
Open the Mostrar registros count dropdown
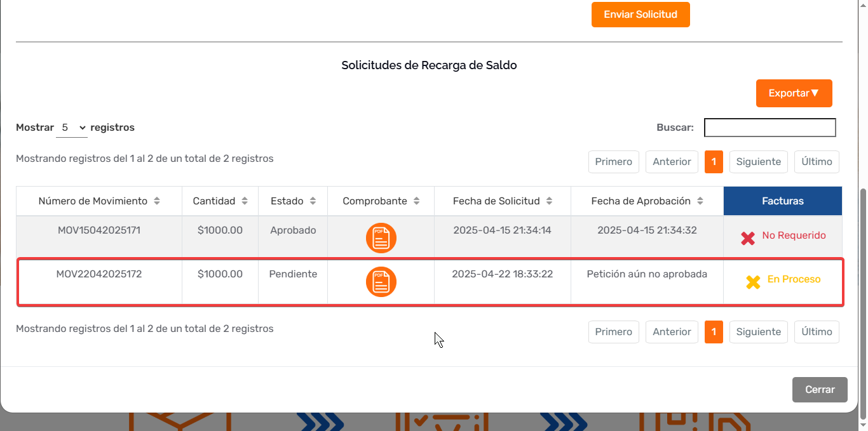(72, 128)
